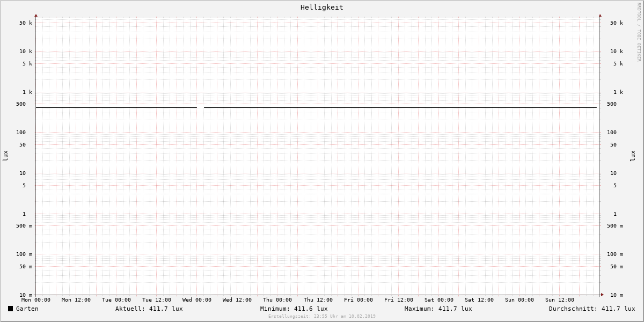Click the right axis 100 label
The width and height of the screenshot is (644, 322).
(612, 133)
